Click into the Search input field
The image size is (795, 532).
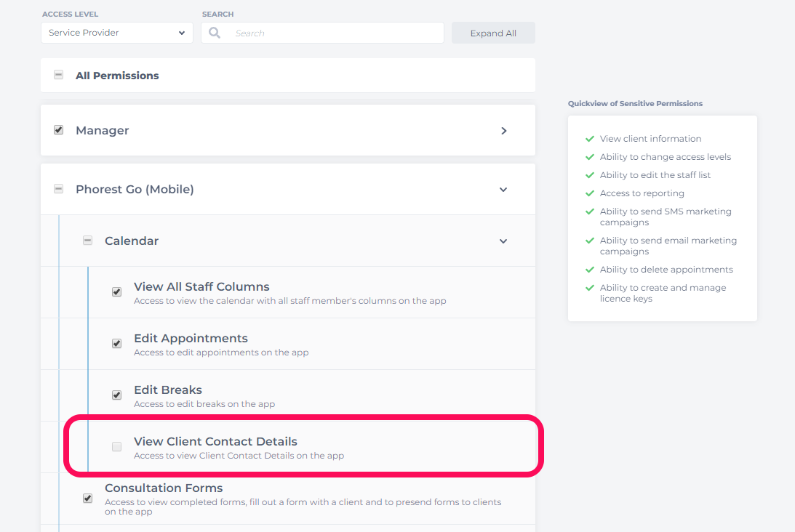click(x=322, y=33)
